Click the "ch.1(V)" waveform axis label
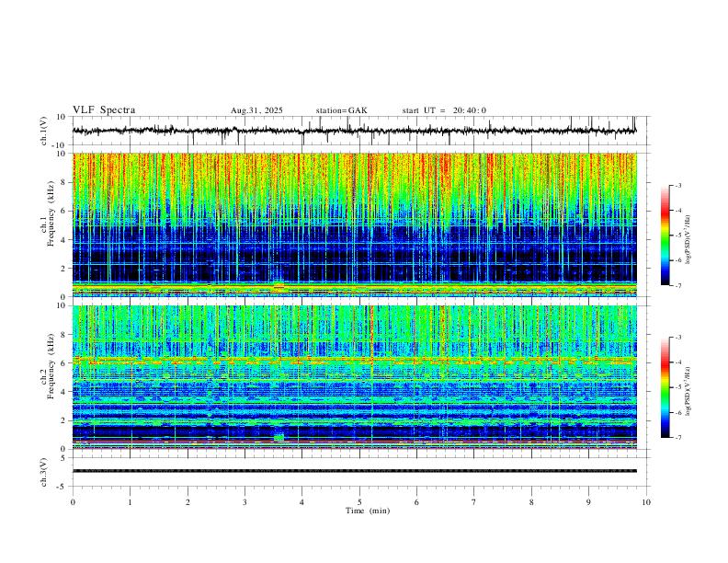 point(44,131)
